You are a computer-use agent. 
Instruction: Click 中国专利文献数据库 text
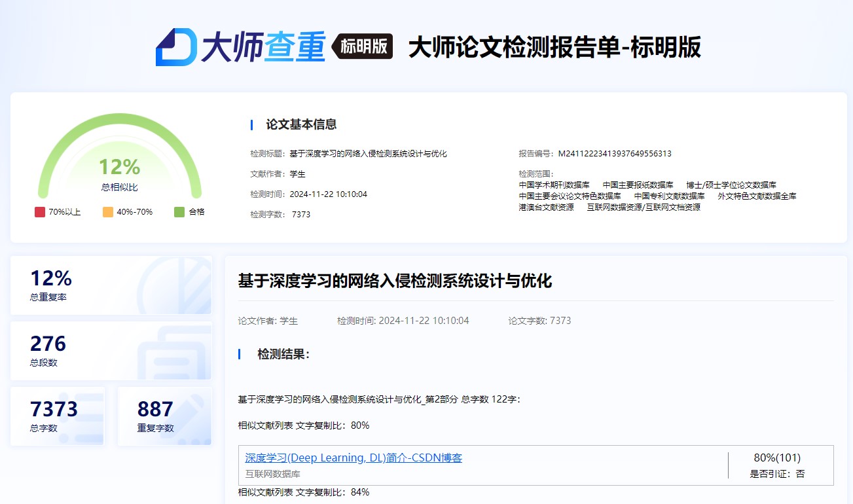coord(670,196)
